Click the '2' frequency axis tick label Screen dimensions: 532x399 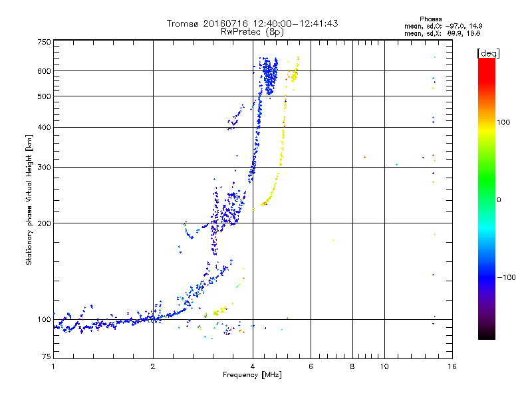tap(153, 366)
